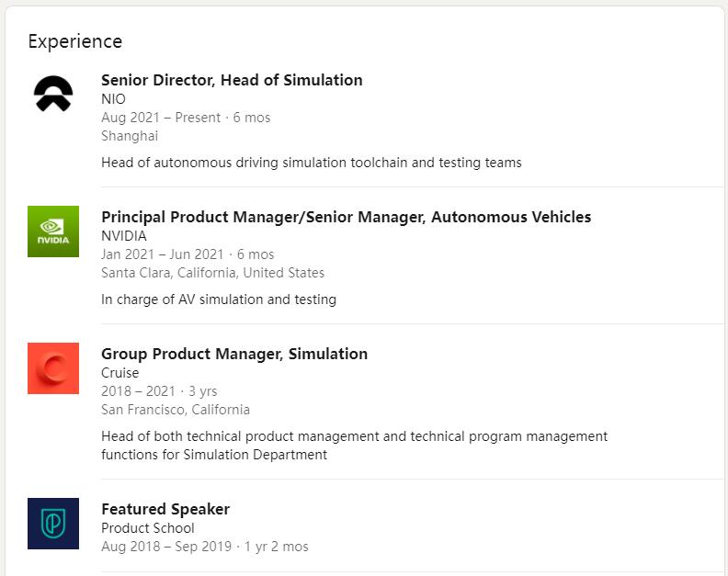Click the Shanghai location text
The width and height of the screenshot is (728, 576).
pyautogui.click(x=130, y=136)
